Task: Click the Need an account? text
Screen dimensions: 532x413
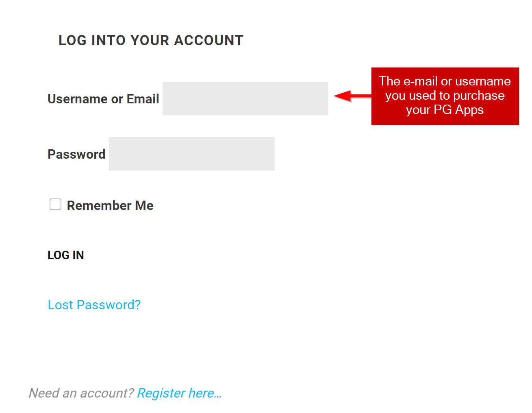Action: (x=81, y=393)
